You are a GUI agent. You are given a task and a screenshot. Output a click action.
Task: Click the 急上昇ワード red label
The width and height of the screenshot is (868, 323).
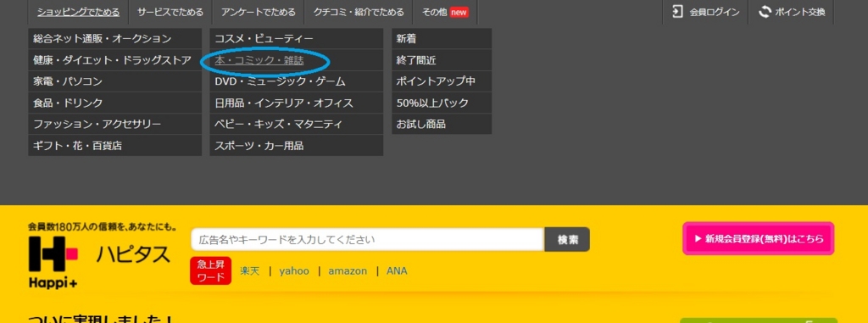[x=210, y=271]
